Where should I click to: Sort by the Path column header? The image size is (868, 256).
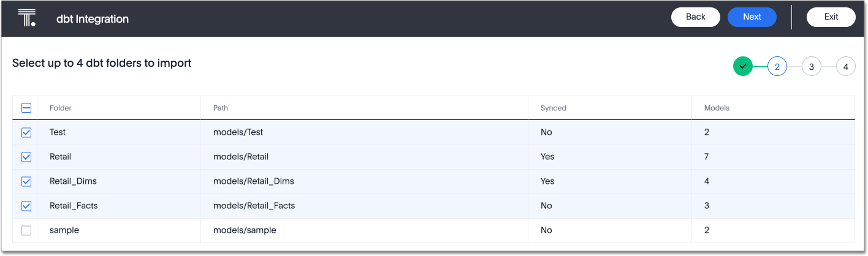coord(221,108)
